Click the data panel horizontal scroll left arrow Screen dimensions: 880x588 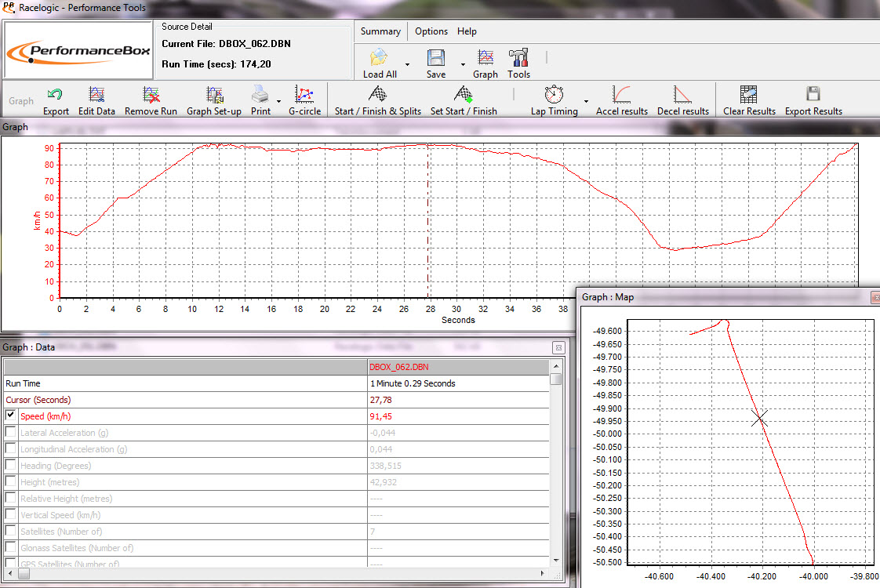tap(9, 573)
